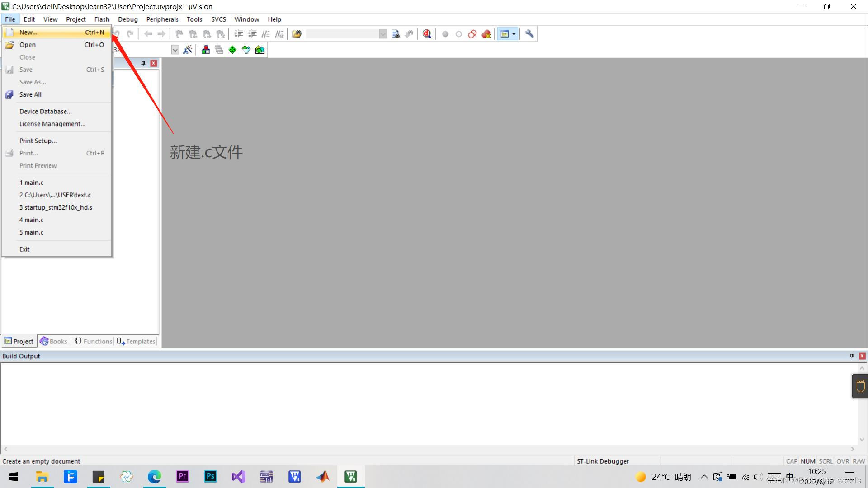The image size is (868, 488).
Task: Expand the Peripherals menu
Action: point(161,19)
